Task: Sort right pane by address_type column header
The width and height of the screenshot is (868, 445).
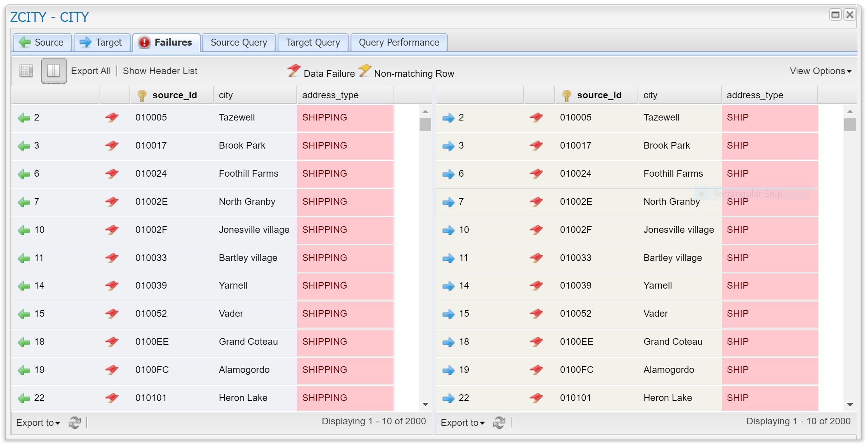Action: coord(769,95)
